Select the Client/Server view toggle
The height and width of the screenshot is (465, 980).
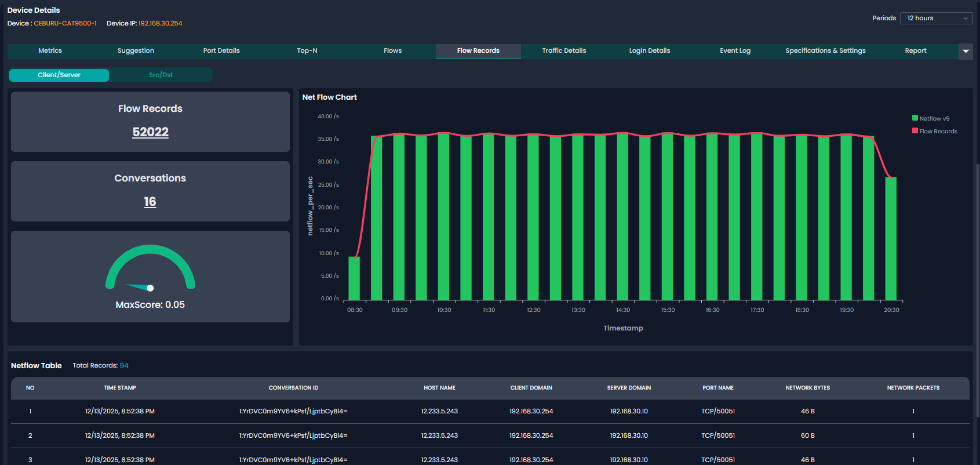(59, 75)
